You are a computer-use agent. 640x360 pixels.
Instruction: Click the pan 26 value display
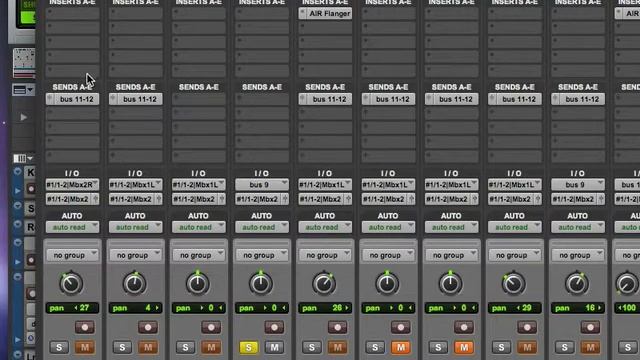click(x=325, y=308)
